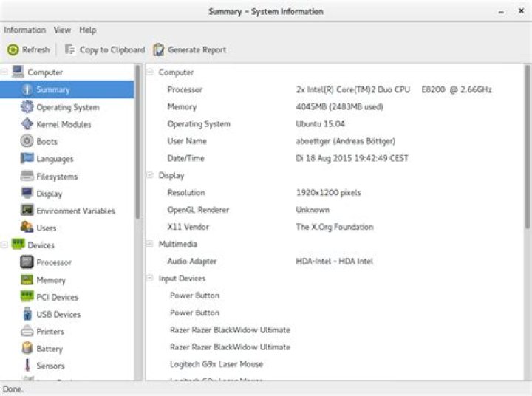The image size is (532, 396).
Task: Click the Memory module icon
Action: click(x=27, y=279)
